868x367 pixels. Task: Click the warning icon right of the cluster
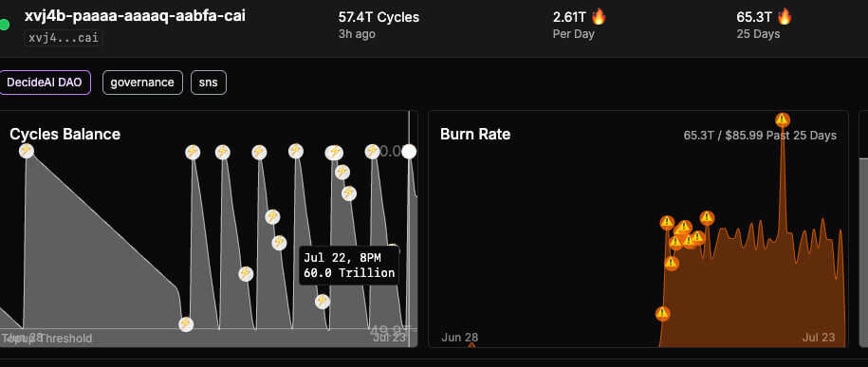pos(707,218)
